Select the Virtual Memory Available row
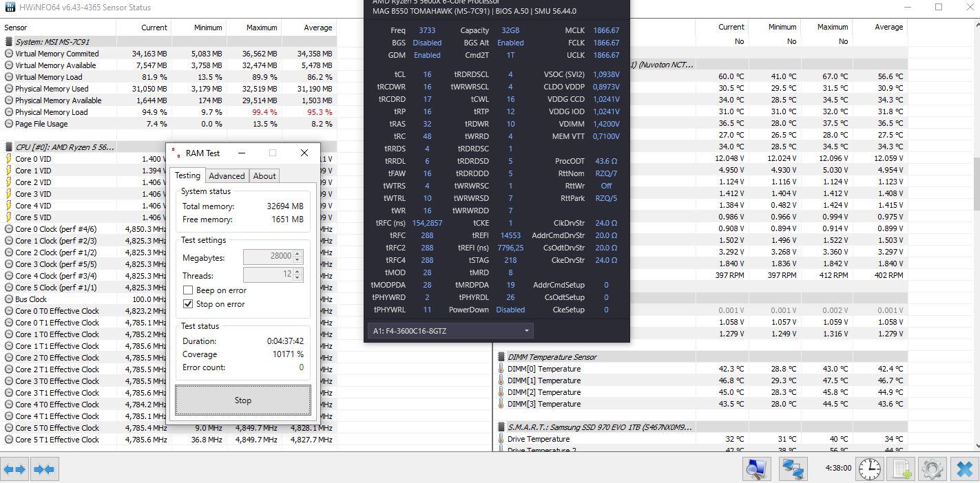The image size is (980, 483). 168,65
